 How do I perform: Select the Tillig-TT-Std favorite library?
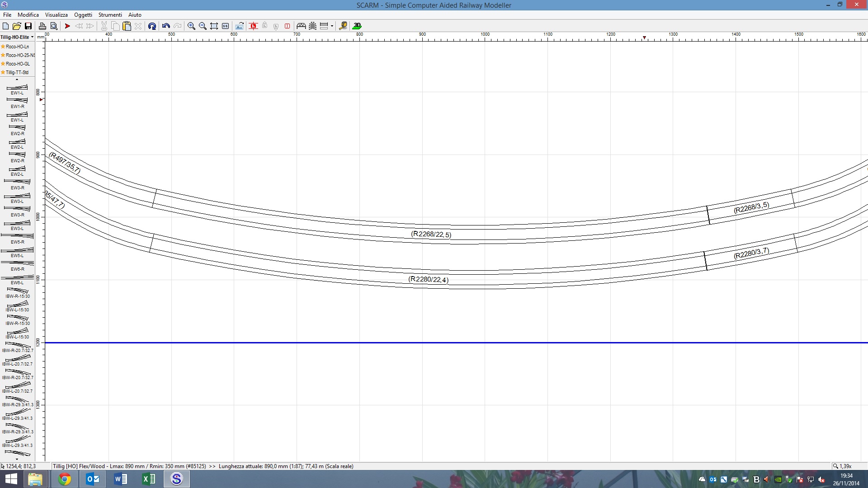click(17, 72)
